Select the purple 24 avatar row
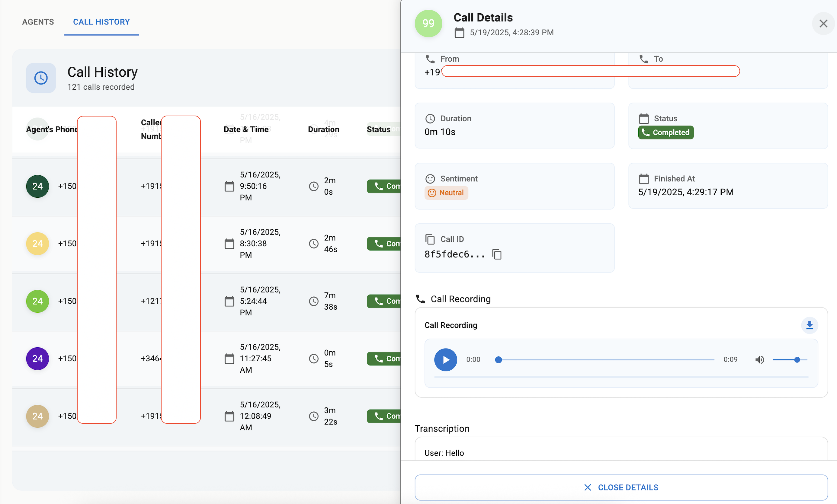 pyautogui.click(x=37, y=359)
